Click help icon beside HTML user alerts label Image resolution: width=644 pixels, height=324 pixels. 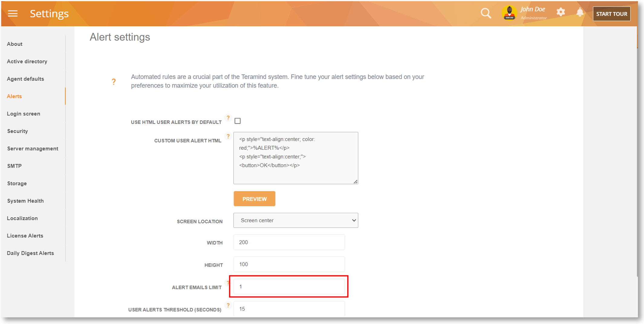pyautogui.click(x=228, y=118)
